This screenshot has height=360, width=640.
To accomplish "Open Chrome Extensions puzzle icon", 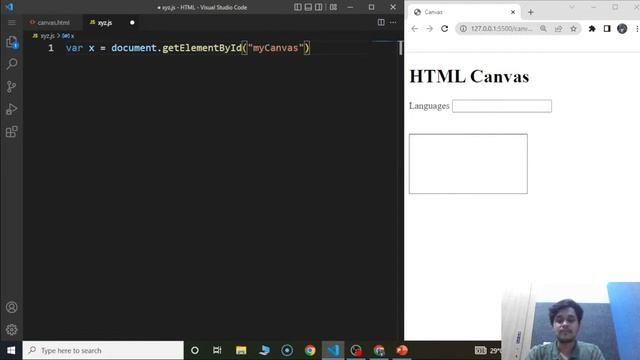I will pos(592,29).
